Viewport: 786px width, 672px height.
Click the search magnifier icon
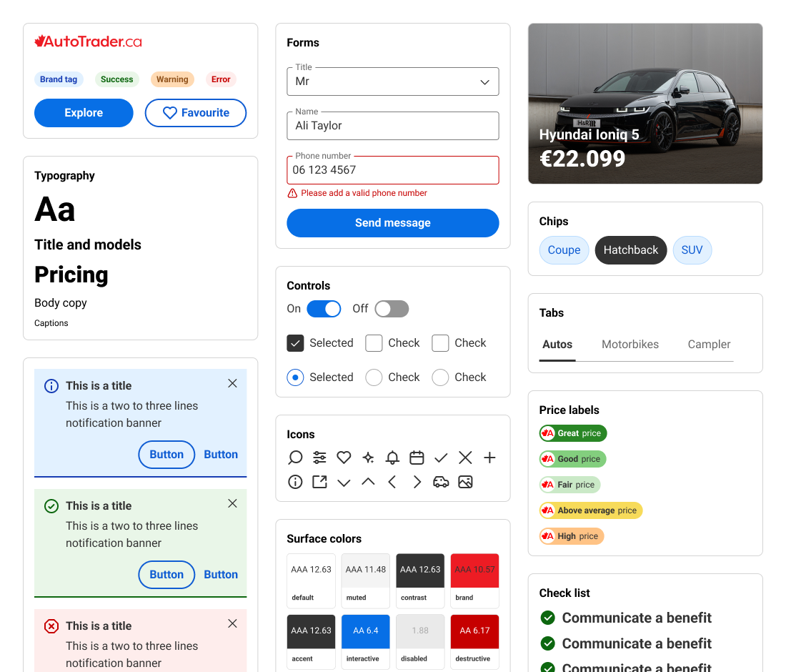pos(295,458)
